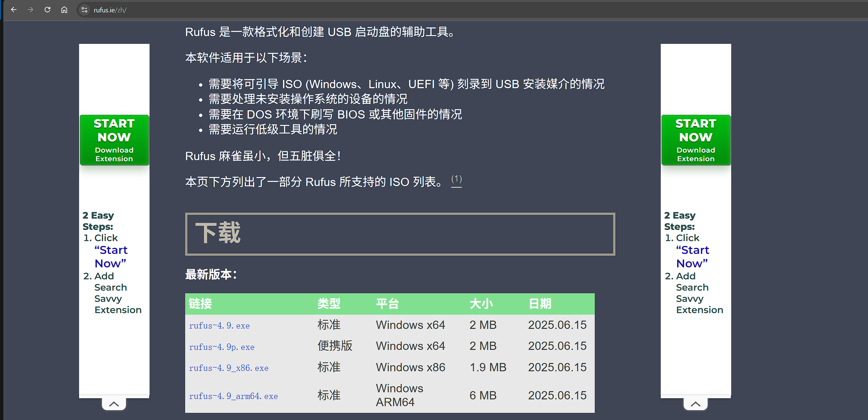Download rufus-4.9_arm64.exe link

pos(233,396)
